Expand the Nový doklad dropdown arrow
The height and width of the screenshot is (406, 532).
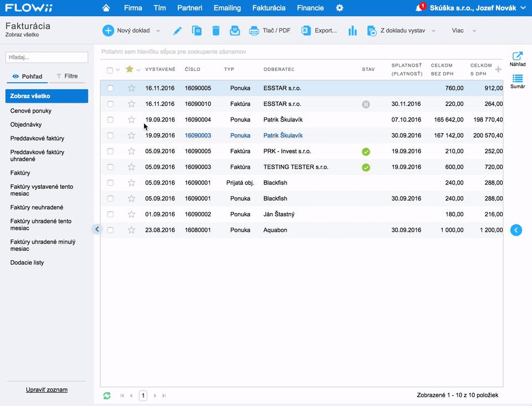[158, 31]
